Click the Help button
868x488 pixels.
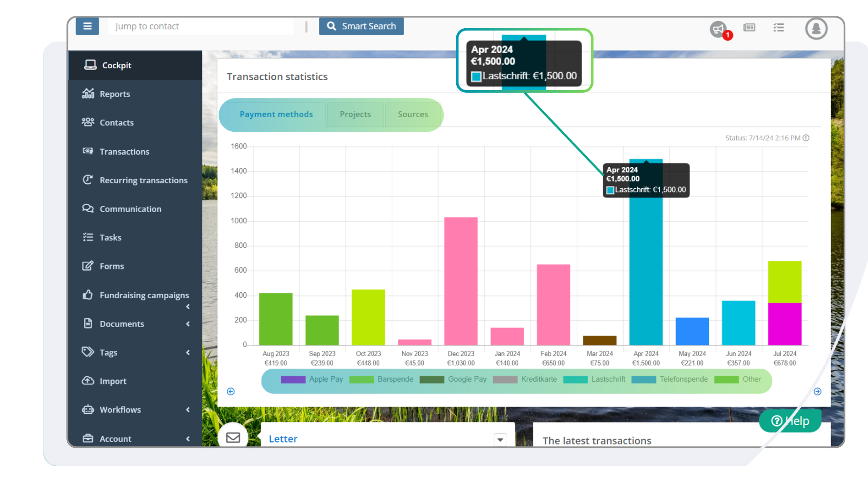pos(790,420)
